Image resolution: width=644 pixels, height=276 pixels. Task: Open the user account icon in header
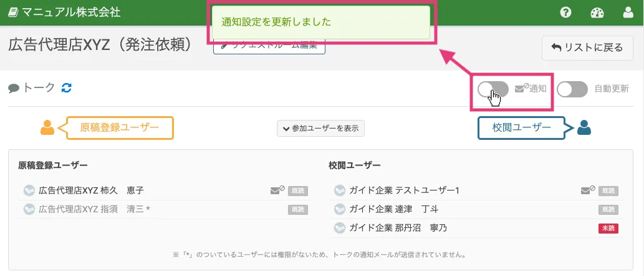point(628,12)
